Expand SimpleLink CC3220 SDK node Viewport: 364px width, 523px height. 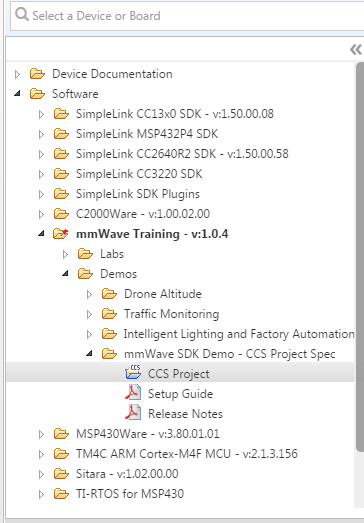coord(41,174)
